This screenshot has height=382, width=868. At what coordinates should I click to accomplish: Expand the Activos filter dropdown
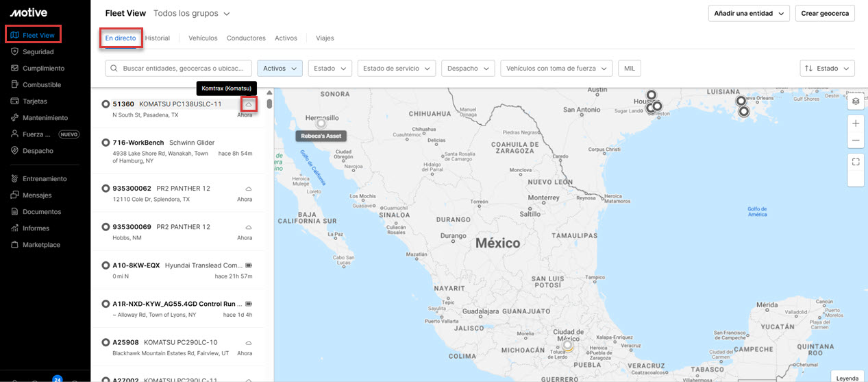click(280, 69)
